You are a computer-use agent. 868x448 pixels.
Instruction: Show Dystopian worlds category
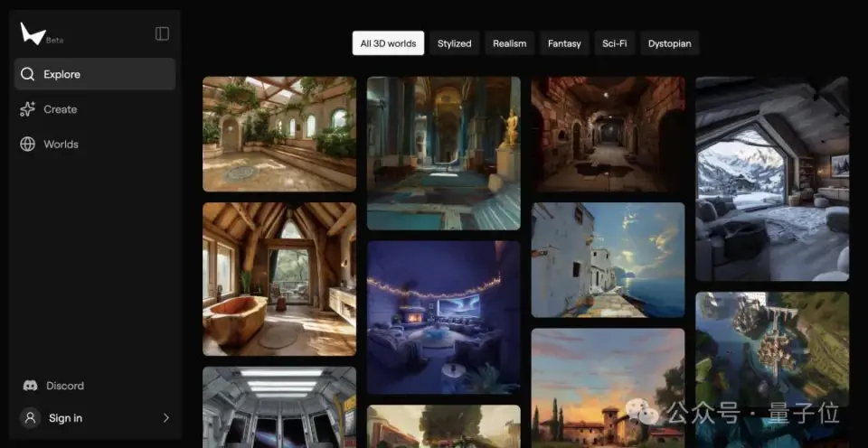point(670,43)
